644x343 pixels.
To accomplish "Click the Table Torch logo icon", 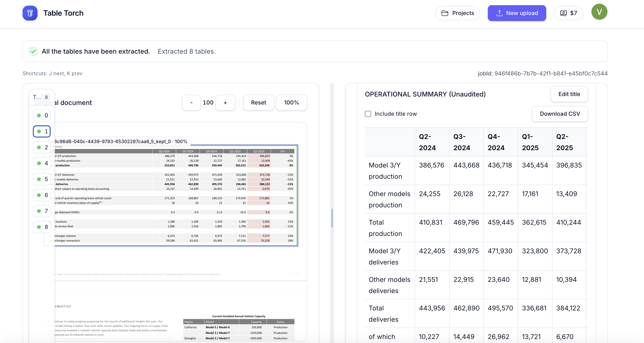I will tap(30, 13).
